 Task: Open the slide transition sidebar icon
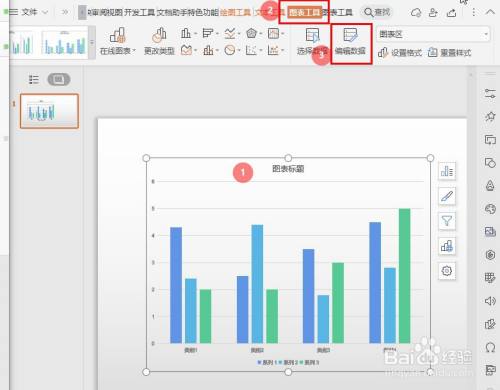(x=490, y=140)
